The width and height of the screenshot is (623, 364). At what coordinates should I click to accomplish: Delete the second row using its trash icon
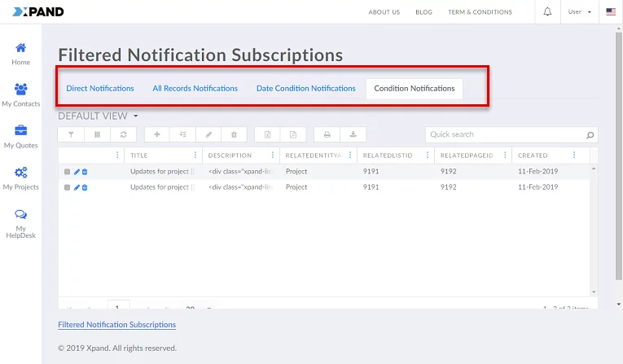point(85,187)
